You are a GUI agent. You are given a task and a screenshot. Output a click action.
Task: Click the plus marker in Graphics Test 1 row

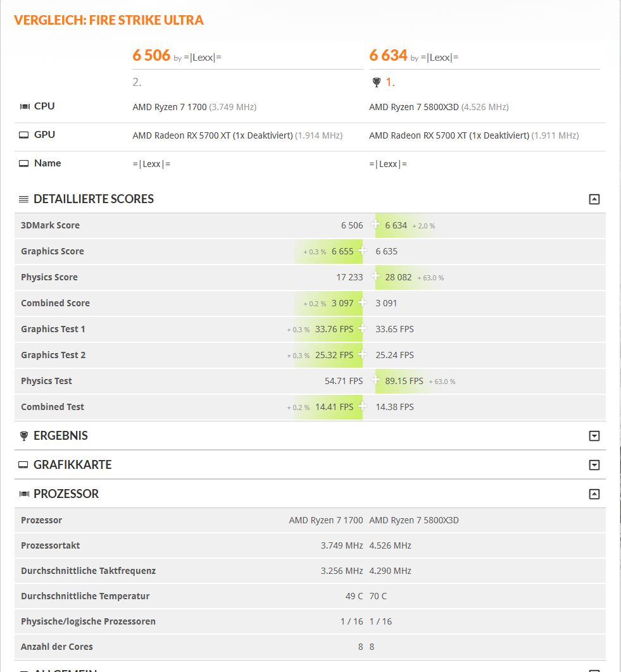point(362,328)
